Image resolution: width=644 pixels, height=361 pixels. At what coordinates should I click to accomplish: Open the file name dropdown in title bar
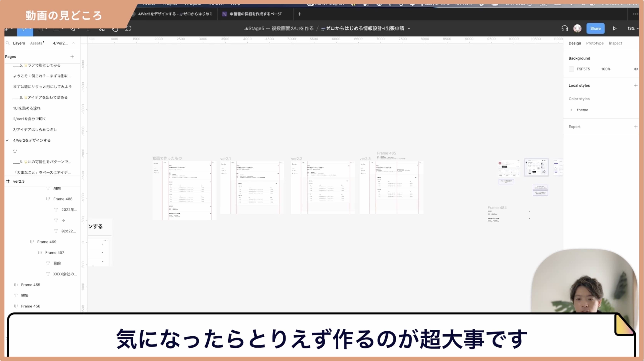(x=409, y=28)
